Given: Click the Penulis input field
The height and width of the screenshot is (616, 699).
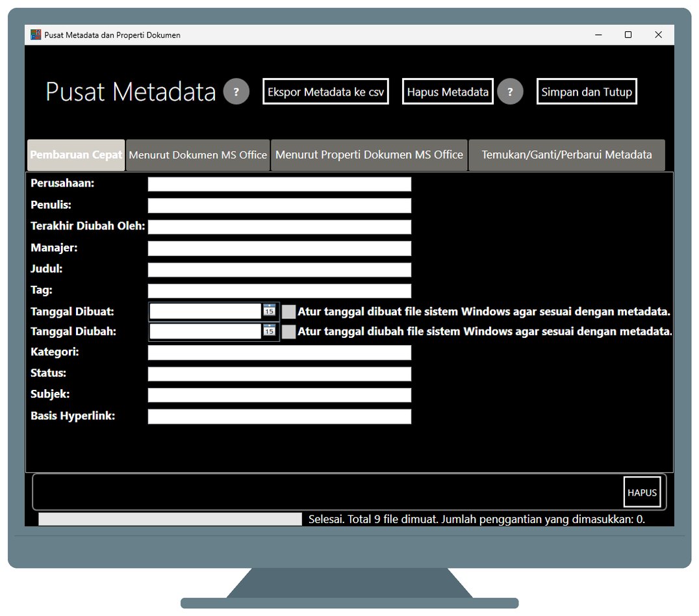Looking at the screenshot, I should [x=279, y=205].
